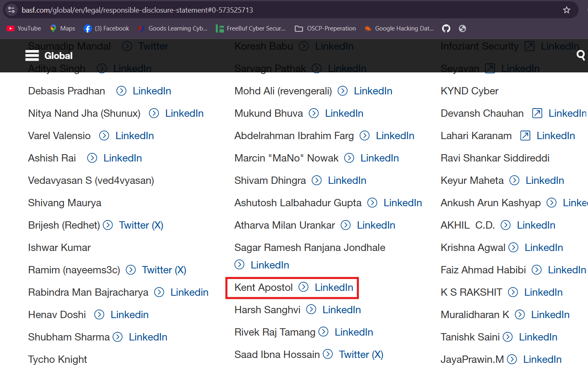Click external link icon beside Devansh Chauhan
This screenshot has width=588, height=373.
pos(537,113)
